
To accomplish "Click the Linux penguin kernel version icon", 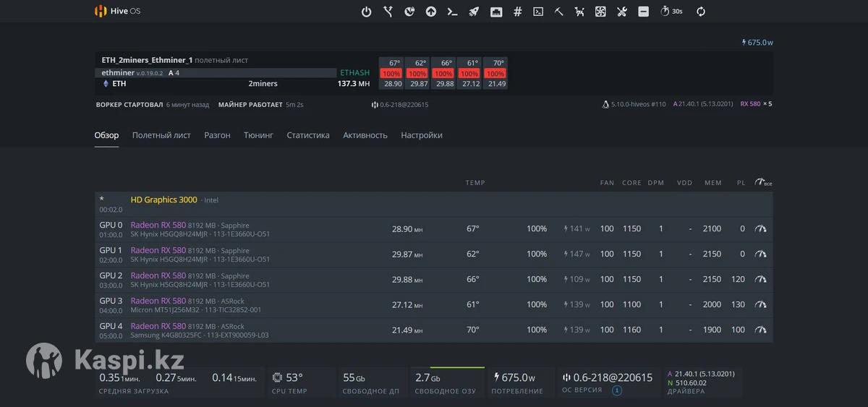I will click(605, 104).
